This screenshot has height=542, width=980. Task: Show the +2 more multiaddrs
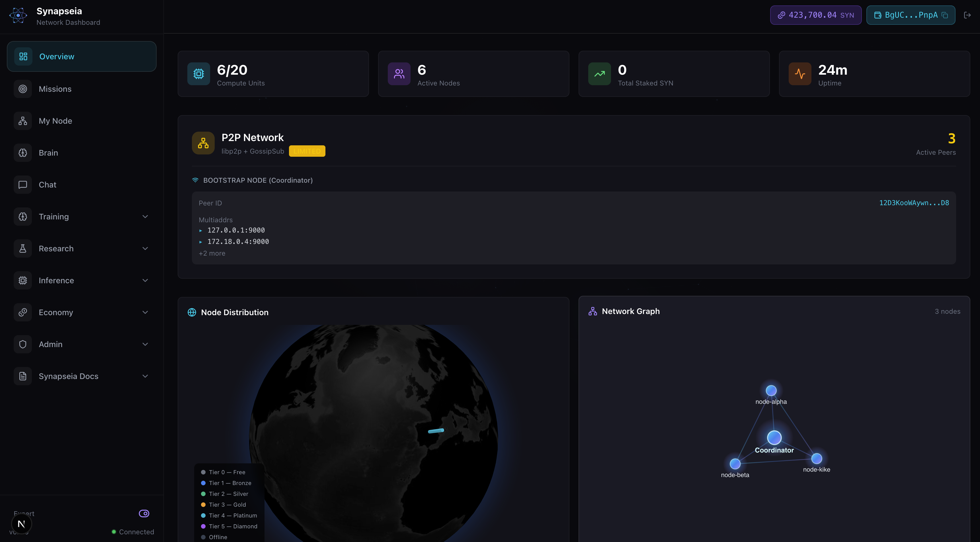[x=212, y=254]
